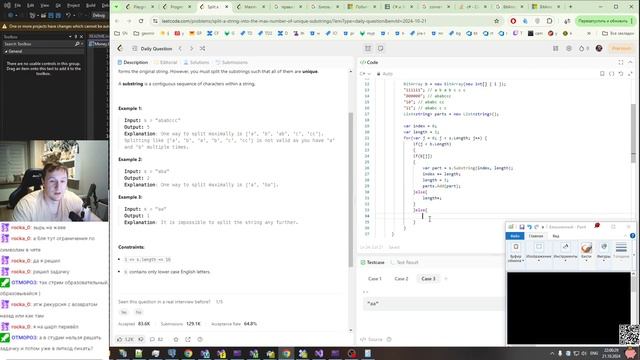Expand Paint Shapes dropdown

(x=603, y=252)
